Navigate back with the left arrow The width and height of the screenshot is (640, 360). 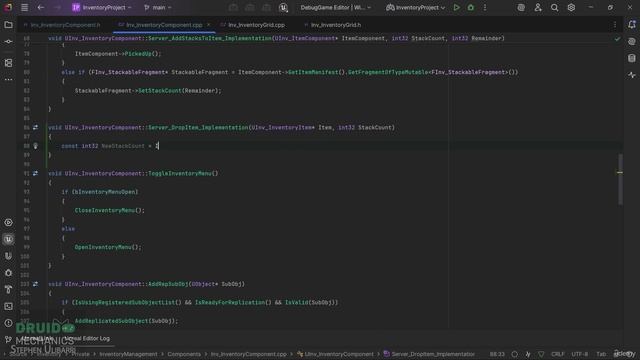click(x=40, y=7)
